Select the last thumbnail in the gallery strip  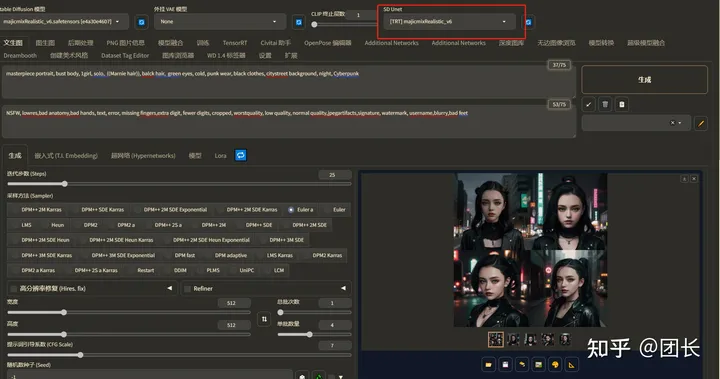[x=565, y=339]
